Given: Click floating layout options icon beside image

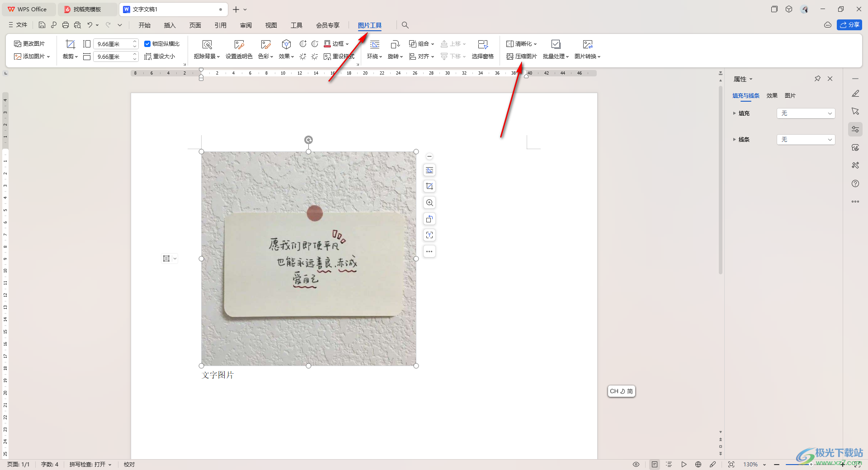Looking at the screenshot, I should click(429, 170).
